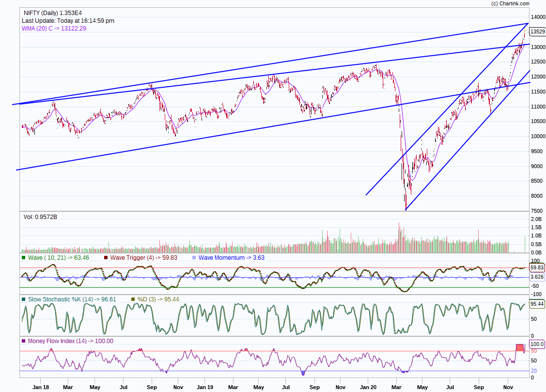Select the WMA (20) C indicator label

click(x=54, y=29)
